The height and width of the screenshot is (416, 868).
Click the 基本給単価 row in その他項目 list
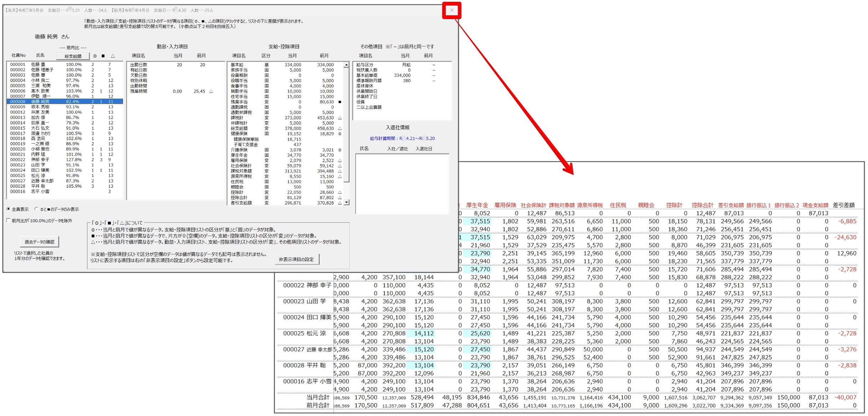coord(402,76)
